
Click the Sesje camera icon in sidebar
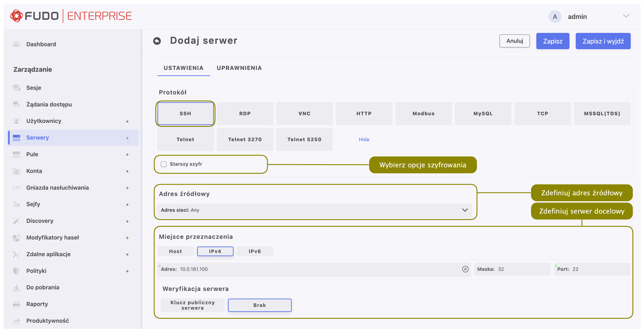coord(16,88)
